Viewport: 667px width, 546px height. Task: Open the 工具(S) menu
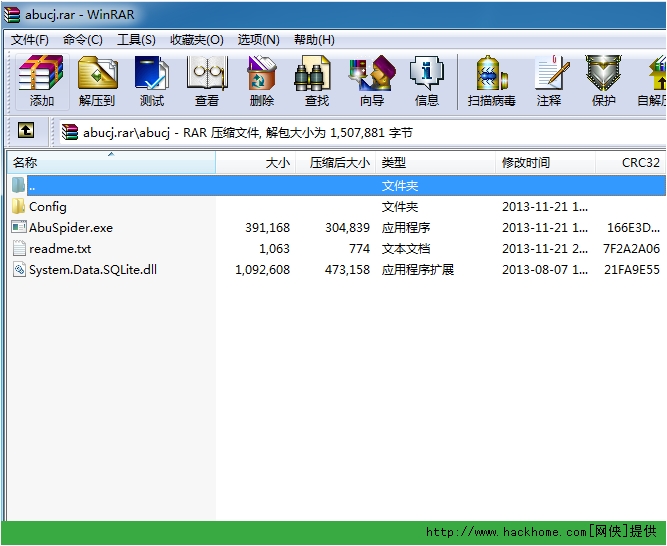(x=136, y=40)
